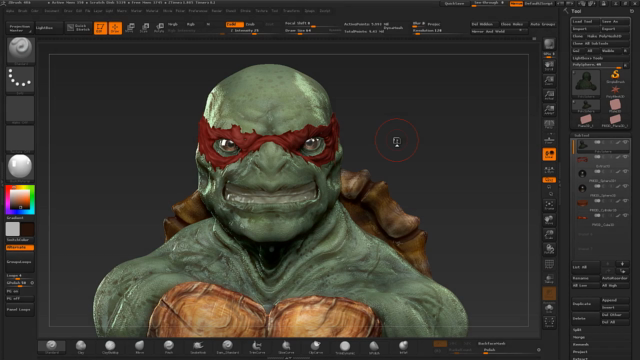Select the SnakeHook brush

(198, 347)
